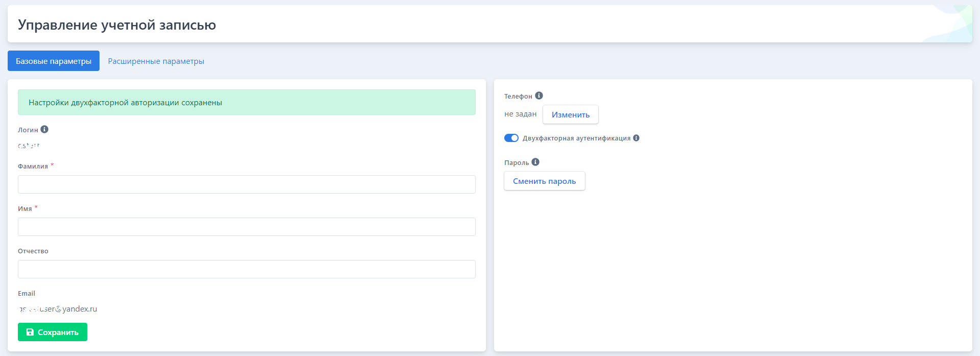Click the Двухфакторная аутентификация label text

point(576,138)
